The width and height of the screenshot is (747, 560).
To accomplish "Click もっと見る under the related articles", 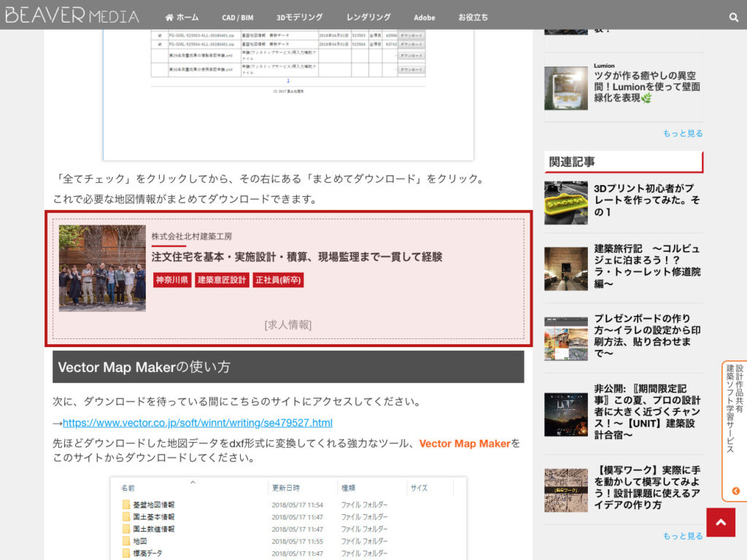I will 682,535.
